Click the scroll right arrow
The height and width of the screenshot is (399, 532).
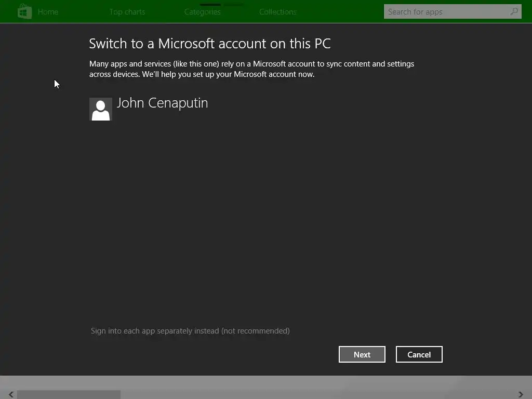[x=521, y=394]
